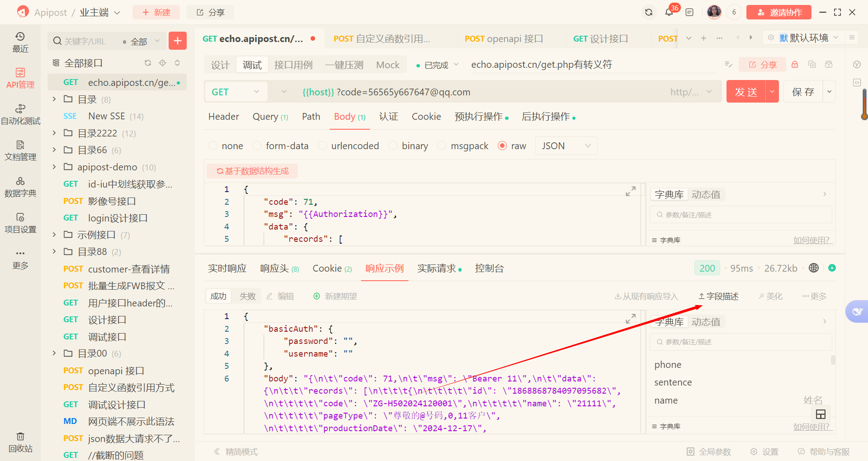Click the red plus add button in sidebar
Screen dimensions: 868x461
click(178, 41)
